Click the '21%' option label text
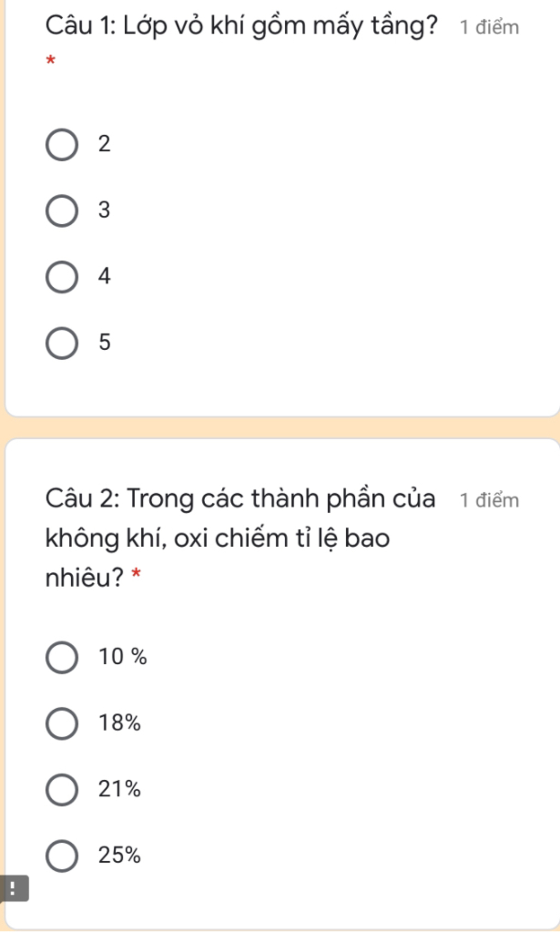Viewport: 560px width, 933px height. (119, 789)
